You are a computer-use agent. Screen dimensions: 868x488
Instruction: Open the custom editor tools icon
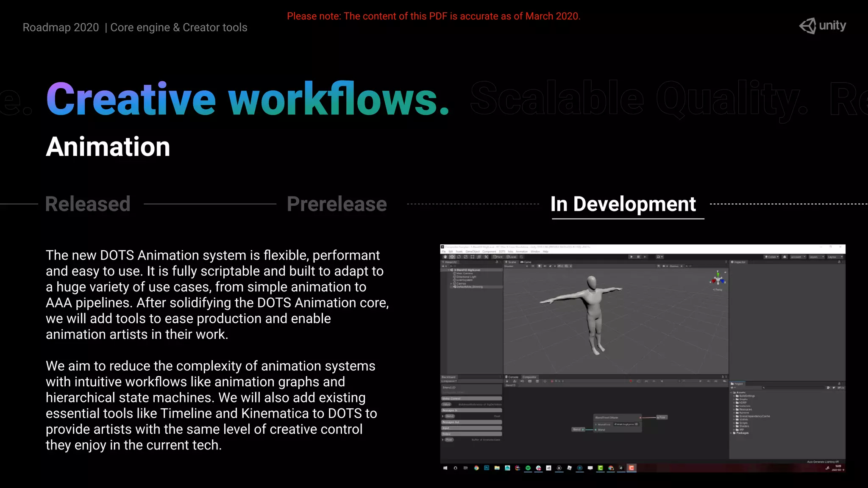pos(486,257)
